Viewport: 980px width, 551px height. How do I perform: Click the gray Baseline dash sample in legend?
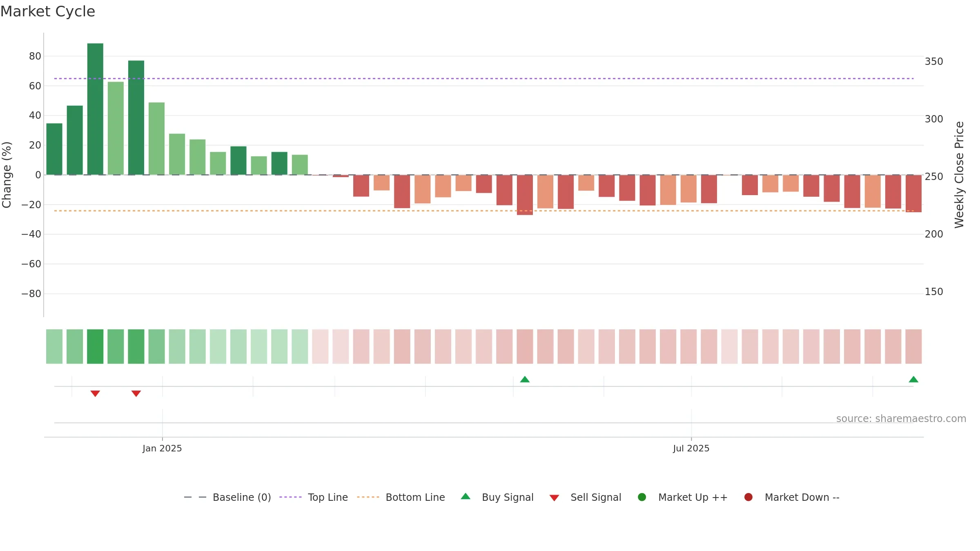coord(195,497)
